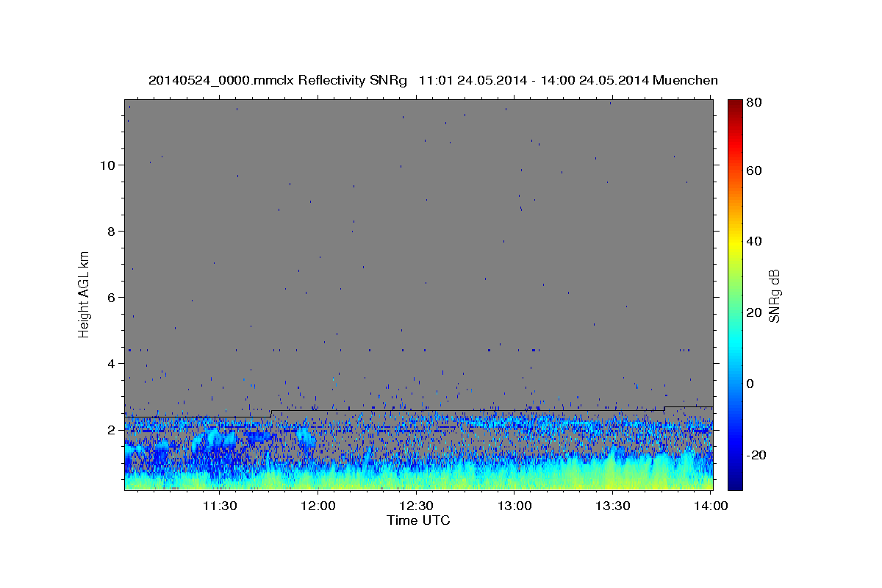Viewport: 882px width, 588px height.
Task: Click the 'SNRg dB' colorbar label
Action: pos(774,296)
